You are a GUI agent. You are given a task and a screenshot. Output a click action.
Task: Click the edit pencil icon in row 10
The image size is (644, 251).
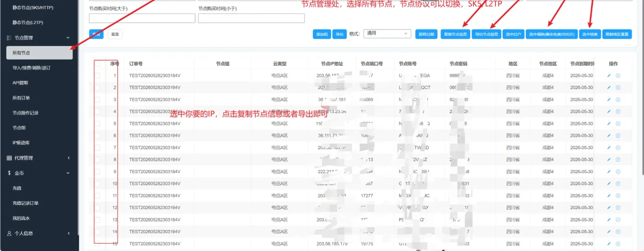pyautogui.click(x=609, y=184)
